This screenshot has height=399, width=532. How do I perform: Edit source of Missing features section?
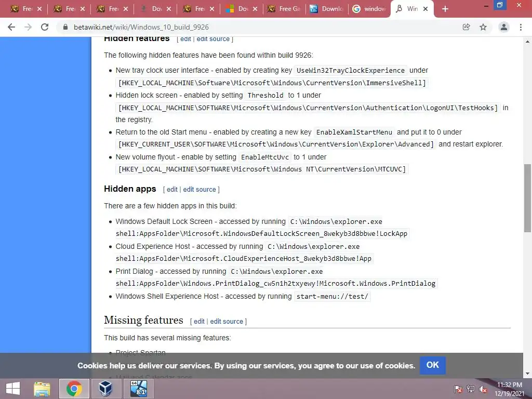227,321
